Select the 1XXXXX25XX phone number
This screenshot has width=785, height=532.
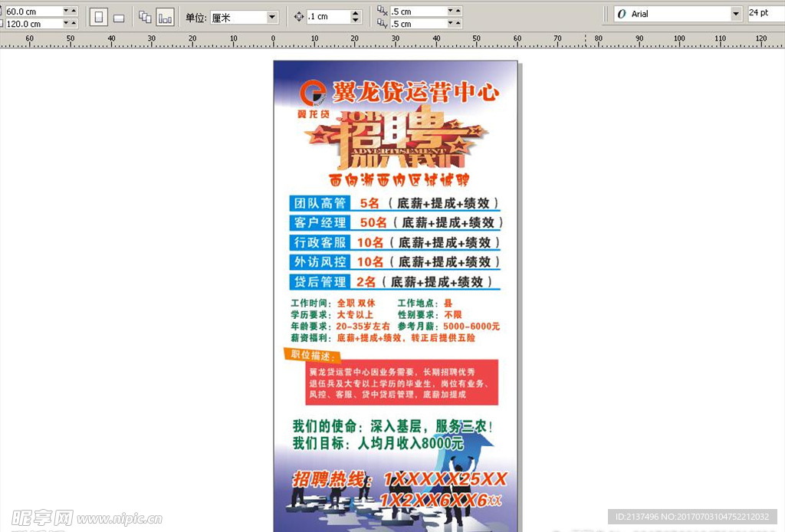coord(445,479)
